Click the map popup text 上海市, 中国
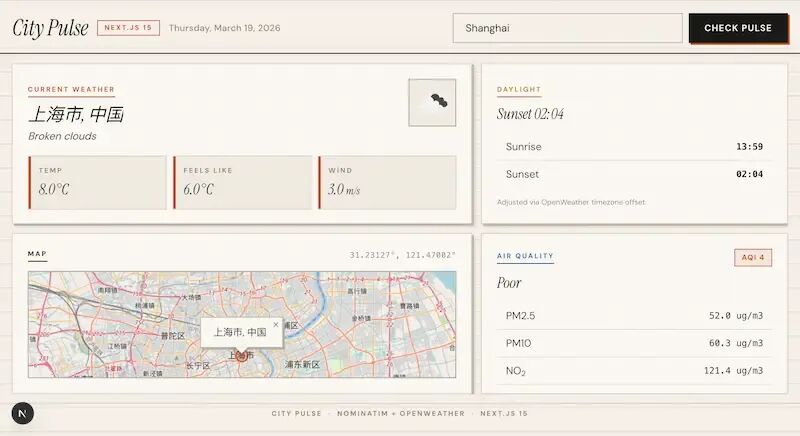The image size is (800, 436). (x=240, y=332)
